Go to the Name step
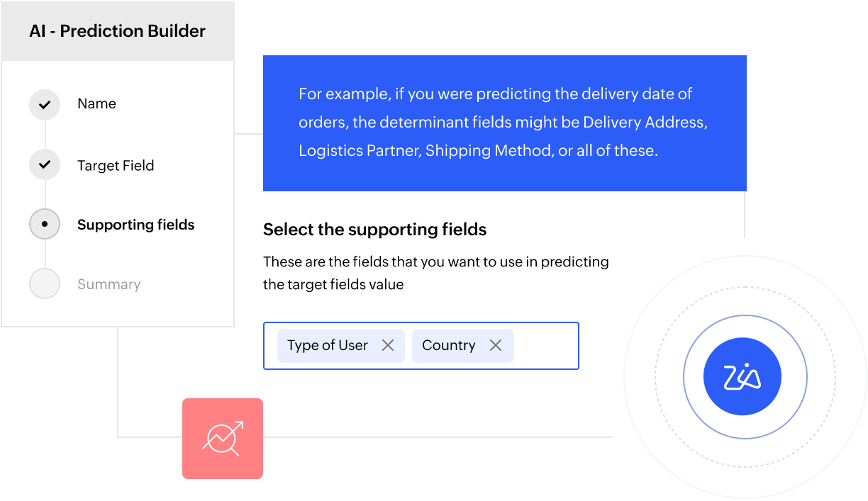 (96, 103)
